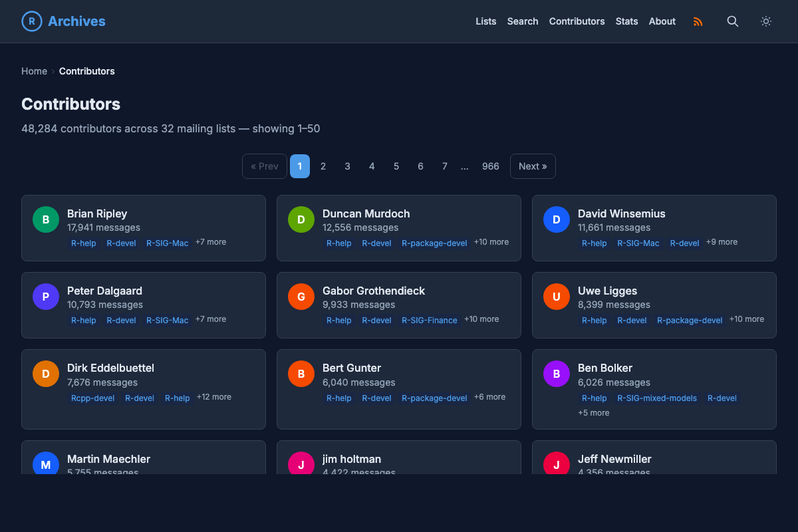This screenshot has width=798, height=532.
Task: Click Peter Dalgaard's purple avatar
Action: pyautogui.click(x=46, y=297)
